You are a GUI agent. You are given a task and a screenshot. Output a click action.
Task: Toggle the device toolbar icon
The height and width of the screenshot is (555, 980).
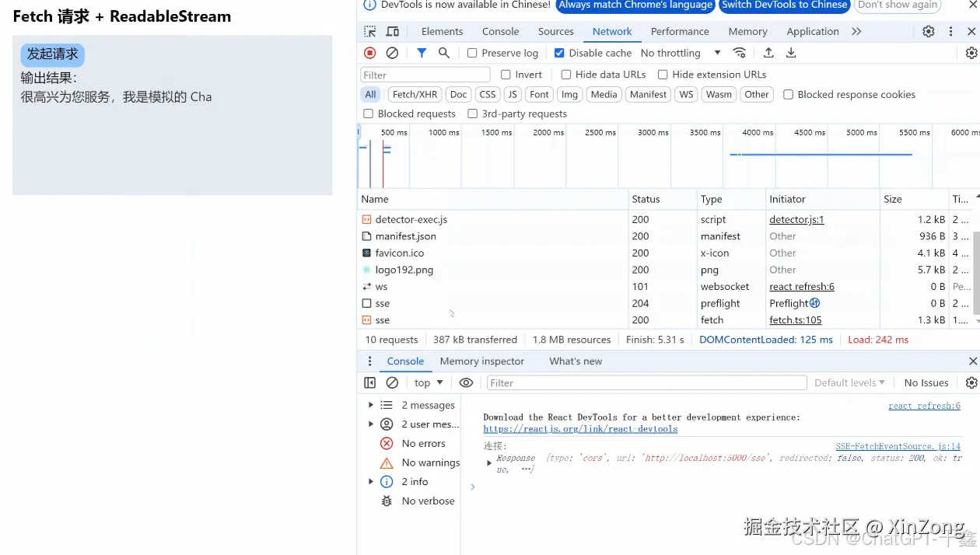393,31
